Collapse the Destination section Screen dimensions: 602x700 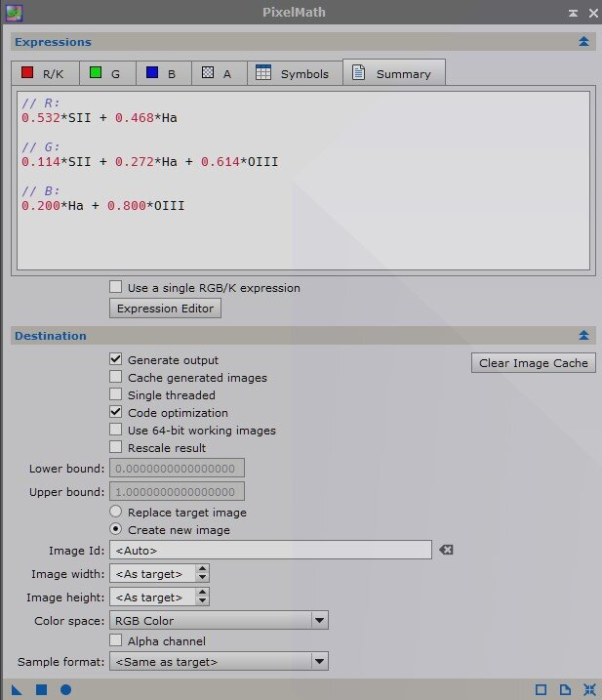[x=583, y=335]
